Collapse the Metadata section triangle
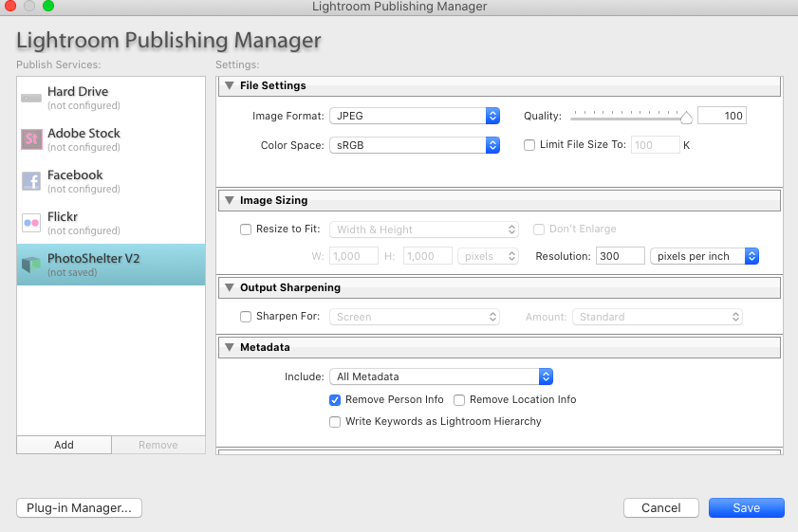The width and height of the screenshot is (798, 532). [x=229, y=348]
